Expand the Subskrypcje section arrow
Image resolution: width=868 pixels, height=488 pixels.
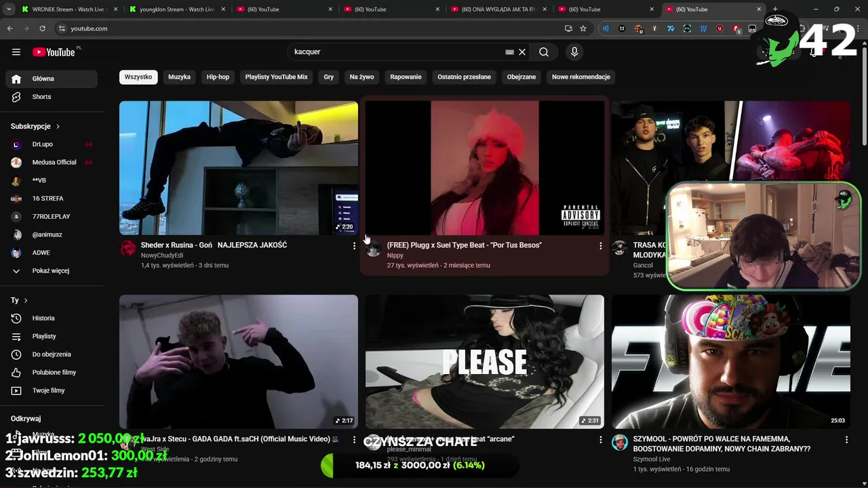pos(58,126)
